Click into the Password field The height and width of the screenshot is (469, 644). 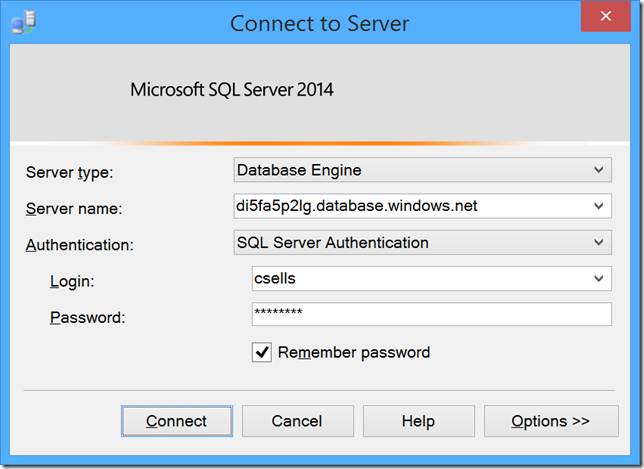[x=432, y=314]
